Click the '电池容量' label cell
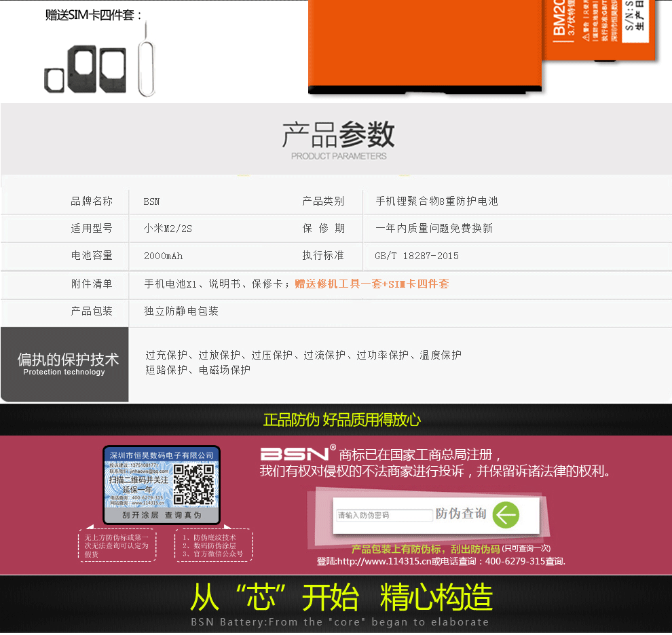This screenshot has width=672, height=635. click(x=91, y=256)
